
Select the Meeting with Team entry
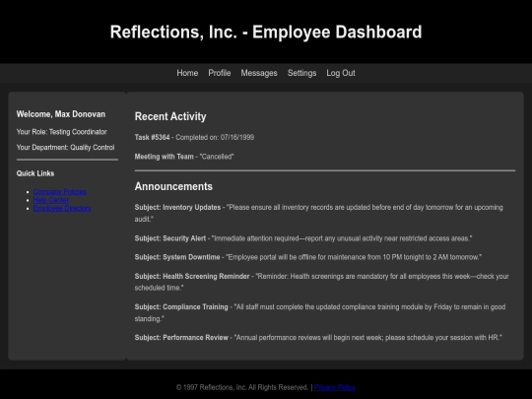[x=184, y=157]
